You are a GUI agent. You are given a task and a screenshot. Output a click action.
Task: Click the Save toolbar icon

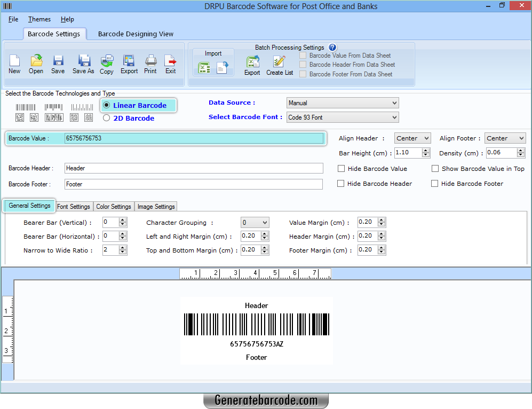point(58,60)
